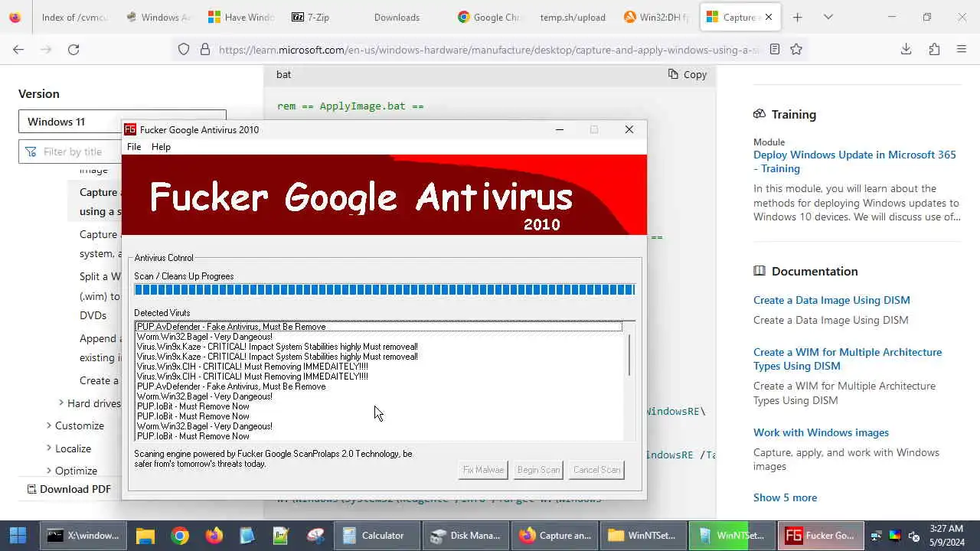This screenshot has width=980, height=551.
Task: Open the Firefox View icon in the tab strip
Action: (x=15, y=17)
